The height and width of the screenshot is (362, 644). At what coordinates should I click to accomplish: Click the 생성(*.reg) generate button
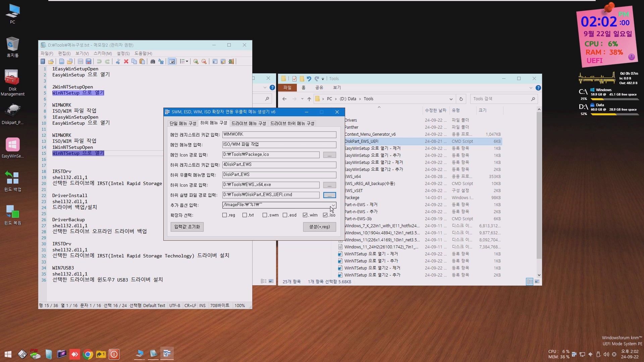click(319, 227)
